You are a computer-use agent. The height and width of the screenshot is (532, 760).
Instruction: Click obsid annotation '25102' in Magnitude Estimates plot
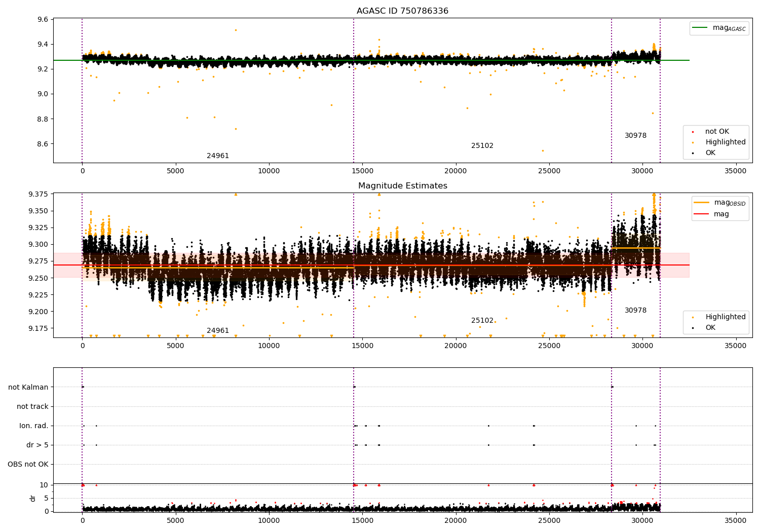(x=482, y=321)
